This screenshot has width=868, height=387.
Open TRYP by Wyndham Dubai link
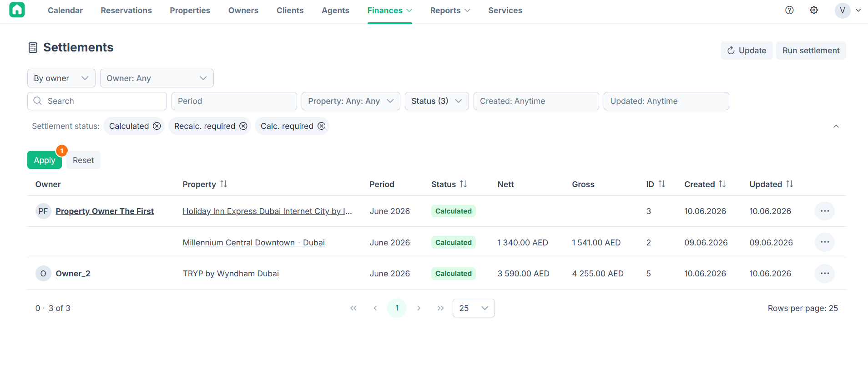[231, 274]
